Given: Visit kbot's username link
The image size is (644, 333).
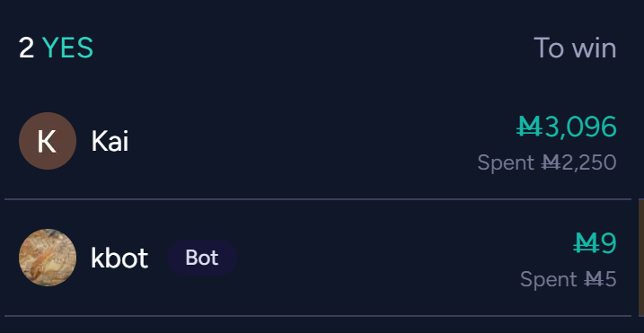Looking at the screenshot, I should point(119,258).
